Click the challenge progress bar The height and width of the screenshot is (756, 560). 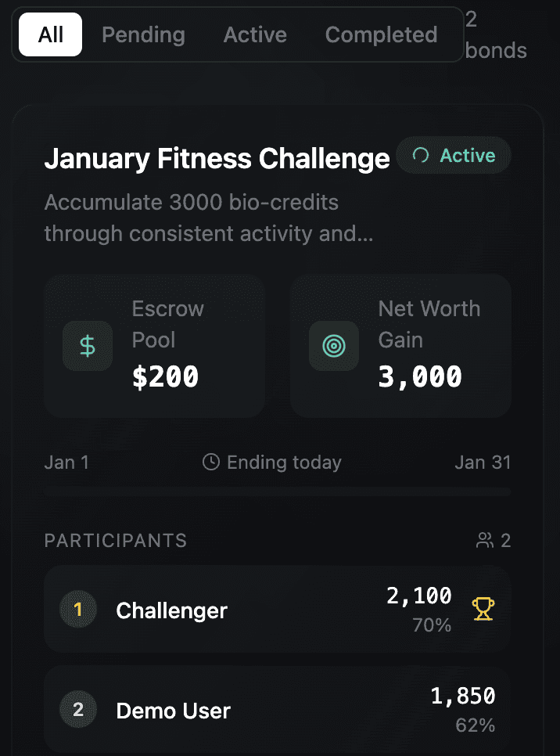click(x=278, y=491)
